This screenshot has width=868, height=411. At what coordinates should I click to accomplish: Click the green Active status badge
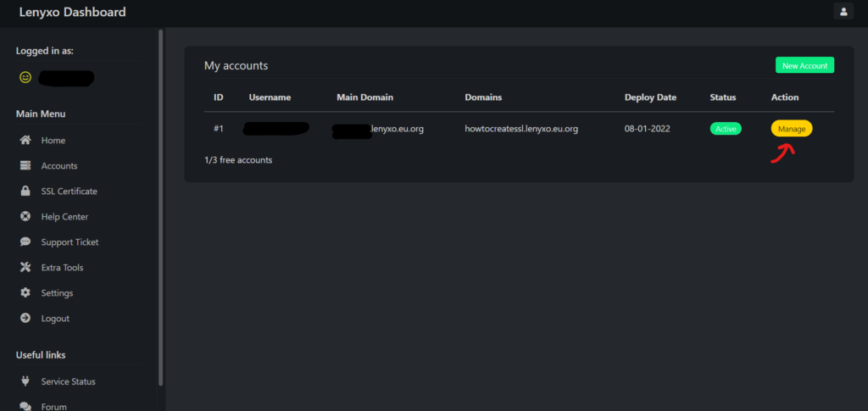coord(726,128)
